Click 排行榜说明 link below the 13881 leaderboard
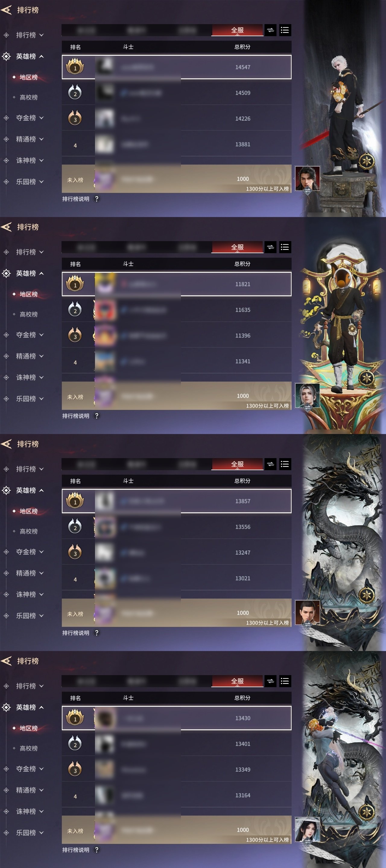This screenshot has width=386, height=868. click(x=76, y=199)
